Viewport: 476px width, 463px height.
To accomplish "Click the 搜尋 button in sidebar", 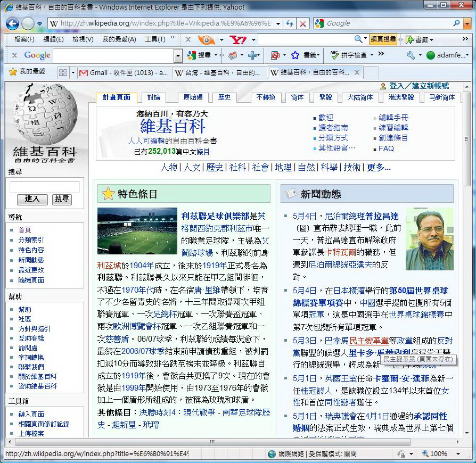I will pyautogui.click(x=62, y=199).
